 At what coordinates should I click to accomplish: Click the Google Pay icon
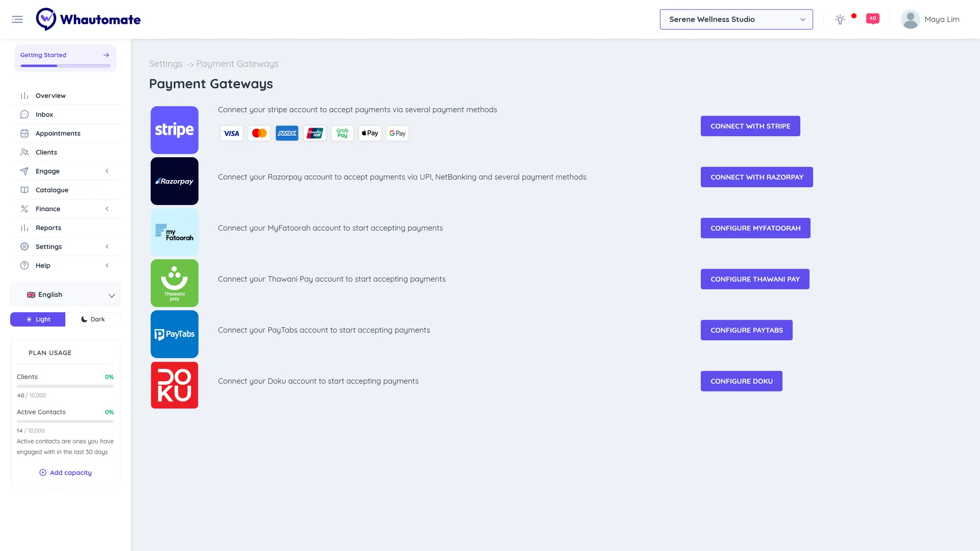pos(397,133)
